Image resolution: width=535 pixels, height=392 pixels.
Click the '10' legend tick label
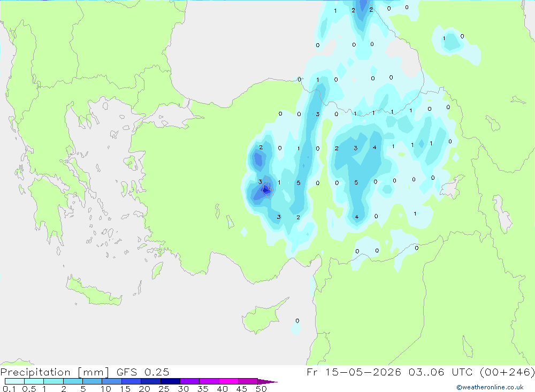pos(106,389)
